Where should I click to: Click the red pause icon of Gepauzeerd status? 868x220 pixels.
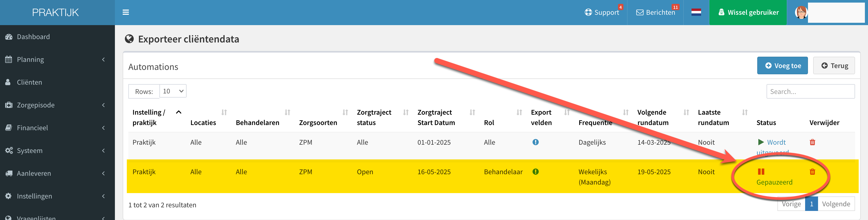(x=761, y=172)
